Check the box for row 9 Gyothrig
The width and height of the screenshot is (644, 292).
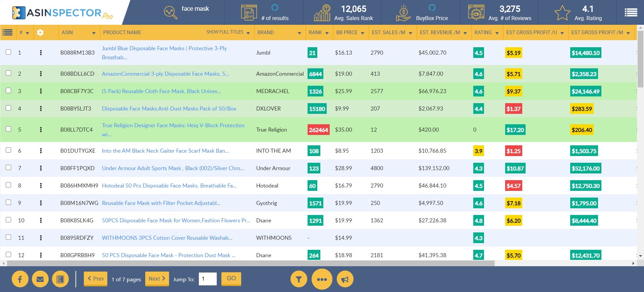(8, 202)
